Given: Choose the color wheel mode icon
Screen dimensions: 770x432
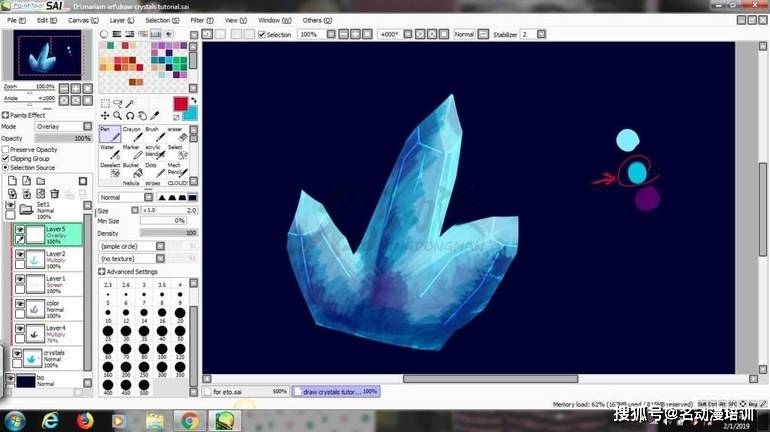Looking at the screenshot, I should 104,35.
